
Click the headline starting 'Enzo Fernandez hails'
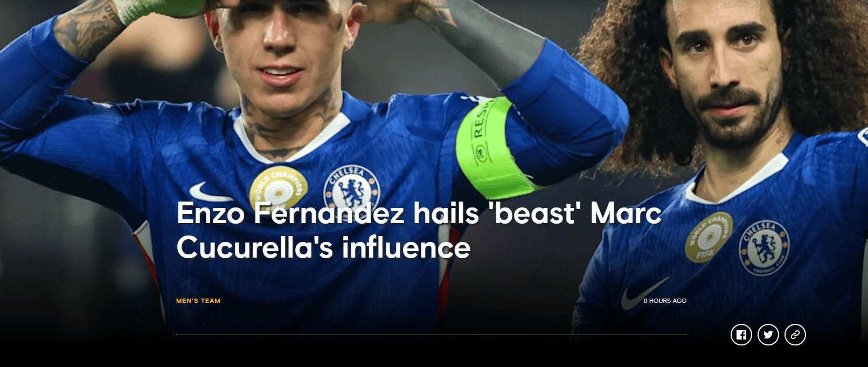[419, 230]
